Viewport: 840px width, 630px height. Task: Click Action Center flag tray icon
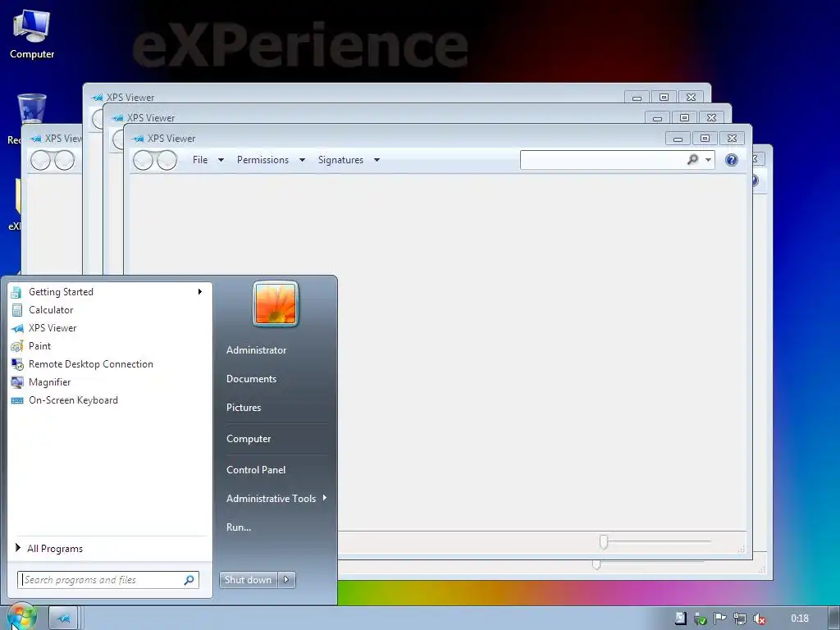(720, 619)
